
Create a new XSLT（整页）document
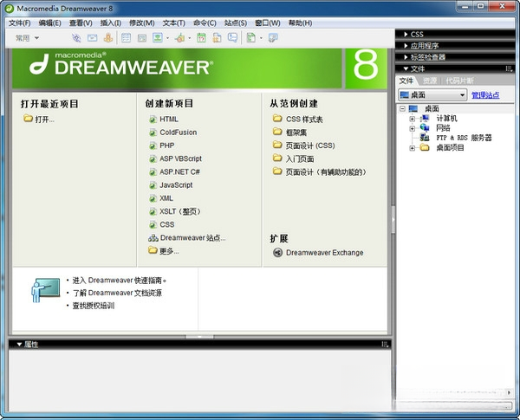pyautogui.click(x=175, y=211)
